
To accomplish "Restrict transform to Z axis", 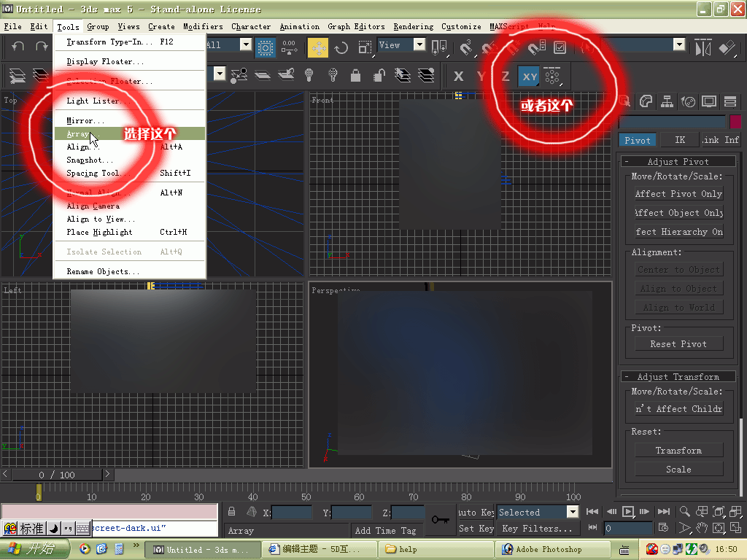I will (x=506, y=76).
